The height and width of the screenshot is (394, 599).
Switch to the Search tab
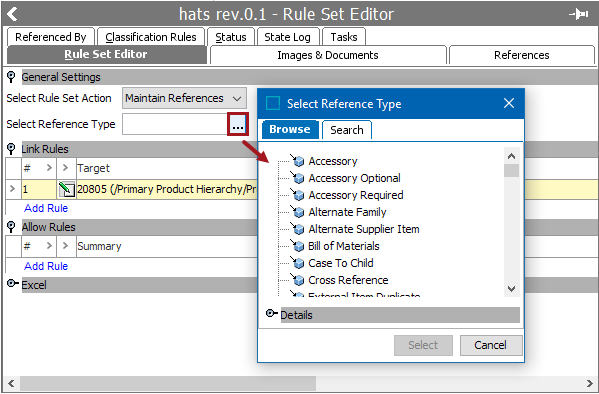[346, 130]
